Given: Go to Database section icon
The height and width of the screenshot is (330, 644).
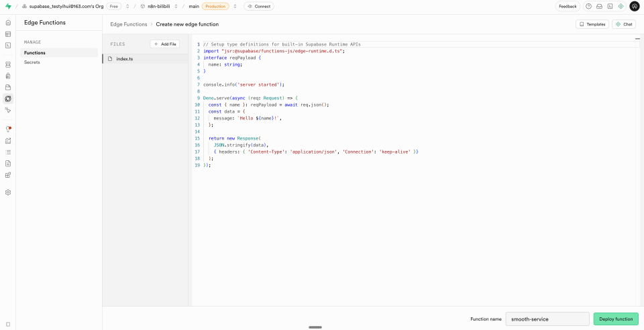Looking at the screenshot, I should coord(8,65).
